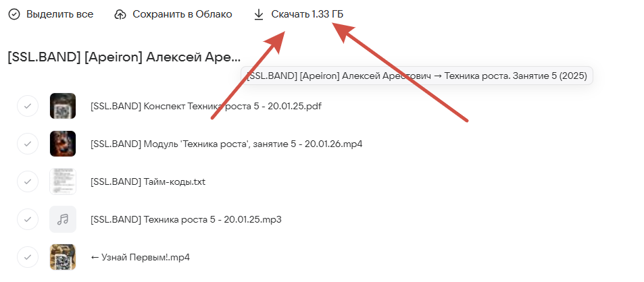Open file '← Узнай Первым!.mp4'
The height and width of the screenshot is (282, 644).
140,258
